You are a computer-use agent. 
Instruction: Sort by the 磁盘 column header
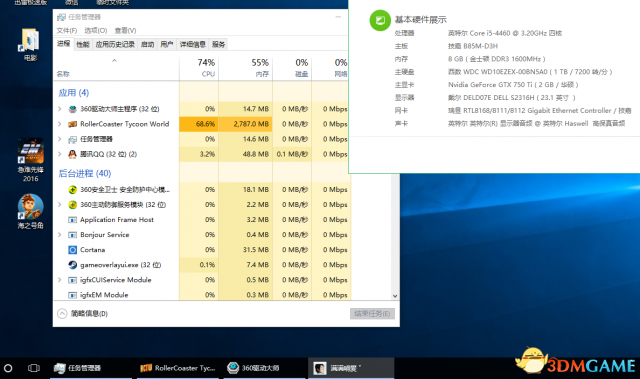[x=292, y=68]
